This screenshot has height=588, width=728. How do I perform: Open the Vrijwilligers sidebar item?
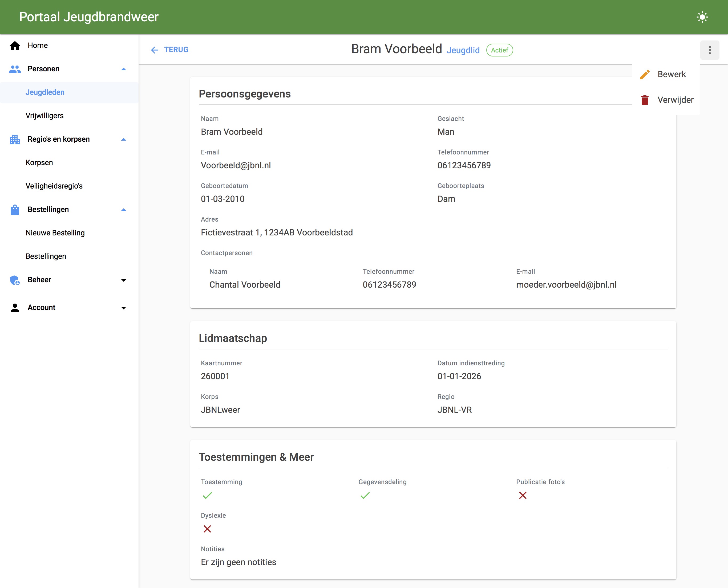[x=69, y=116]
